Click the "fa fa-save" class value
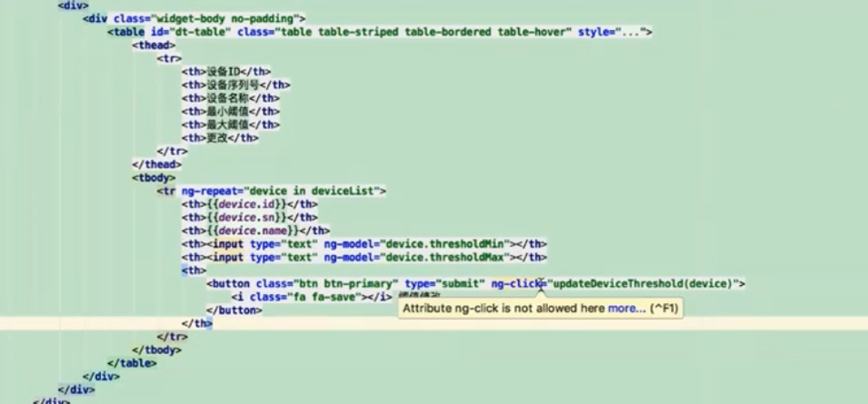 (324, 298)
